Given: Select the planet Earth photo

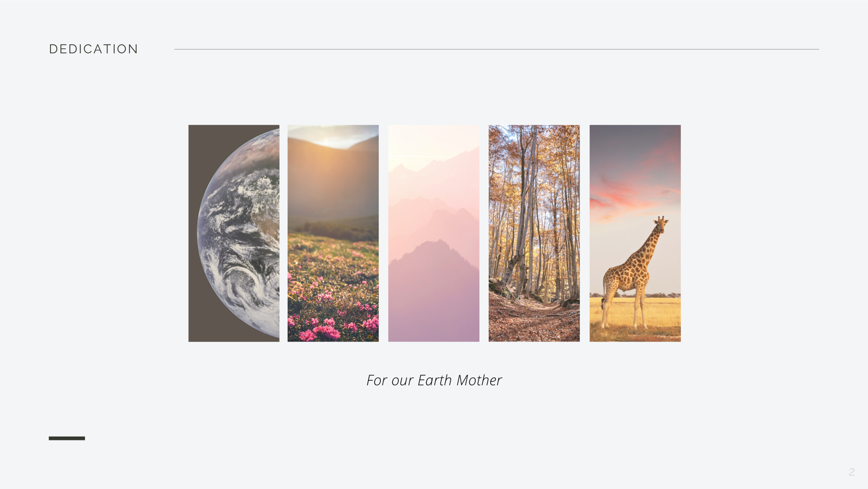Looking at the screenshot, I should (x=234, y=233).
